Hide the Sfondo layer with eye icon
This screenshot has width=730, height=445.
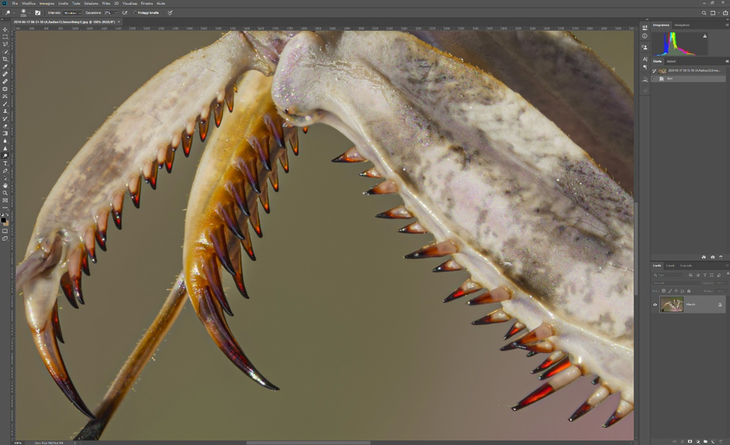(x=656, y=304)
